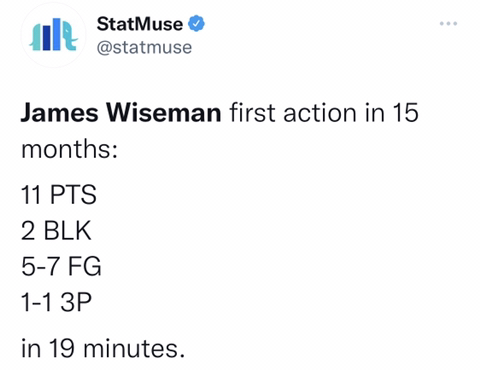480x370 pixels.
Task: Click the word "first" in the tweet
Action: [x=252, y=112]
